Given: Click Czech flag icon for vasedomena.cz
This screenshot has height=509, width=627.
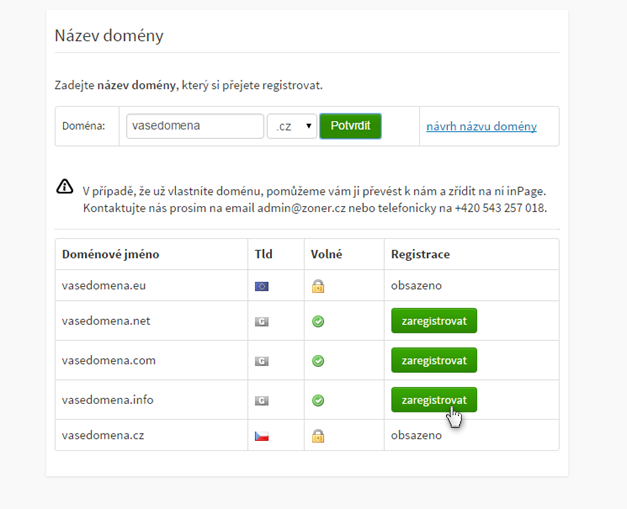Looking at the screenshot, I should pos(262,436).
